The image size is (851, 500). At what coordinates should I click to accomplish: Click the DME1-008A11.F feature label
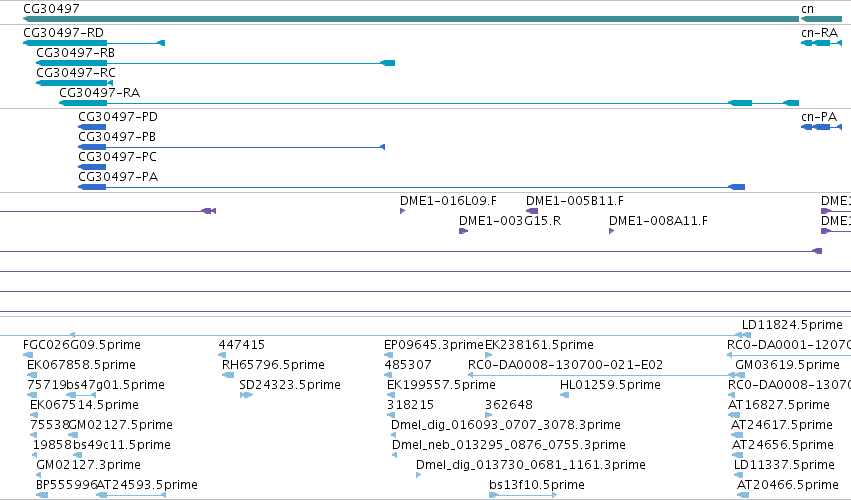pyautogui.click(x=658, y=221)
